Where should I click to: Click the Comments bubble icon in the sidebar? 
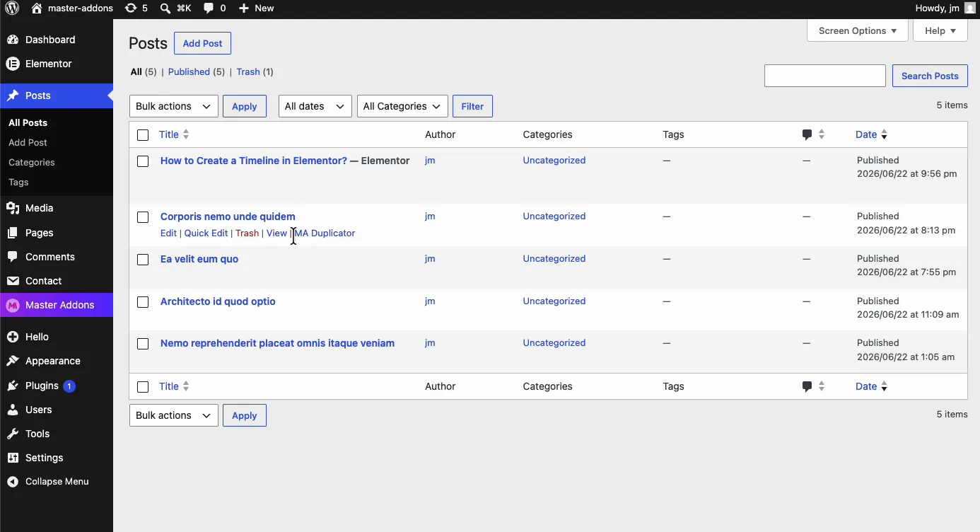(13, 257)
